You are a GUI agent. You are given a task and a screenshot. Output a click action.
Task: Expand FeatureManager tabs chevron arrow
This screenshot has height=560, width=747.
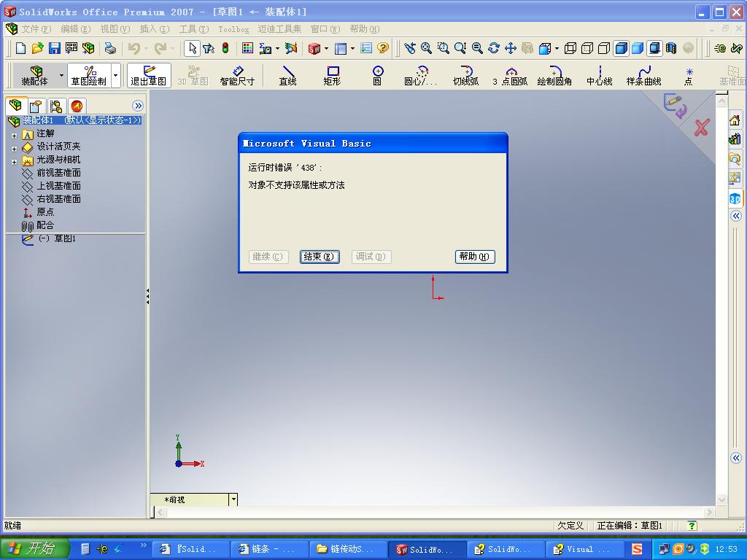138,106
